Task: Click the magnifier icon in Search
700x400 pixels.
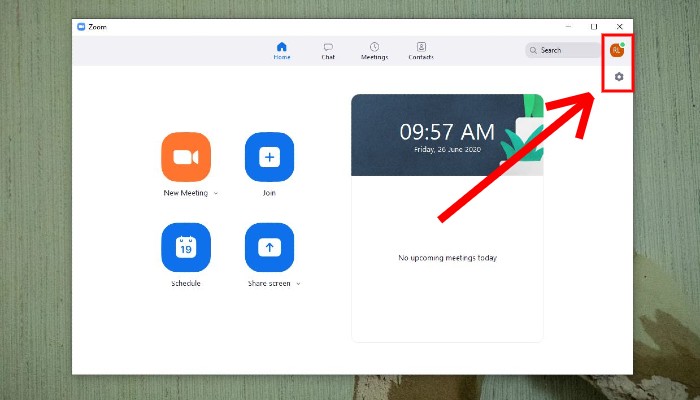Action: pyautogui.click(x=533, y=50)
